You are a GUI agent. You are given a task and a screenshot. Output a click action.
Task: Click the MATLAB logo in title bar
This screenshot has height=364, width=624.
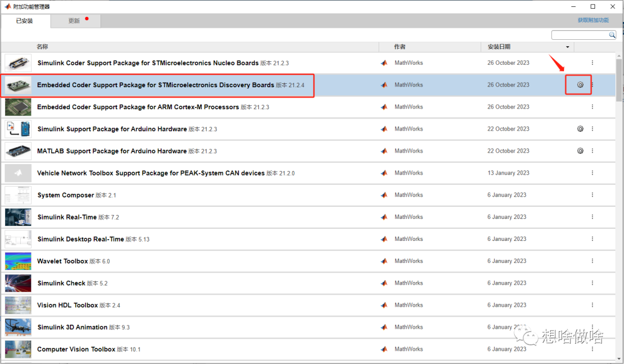coord(8,6)
